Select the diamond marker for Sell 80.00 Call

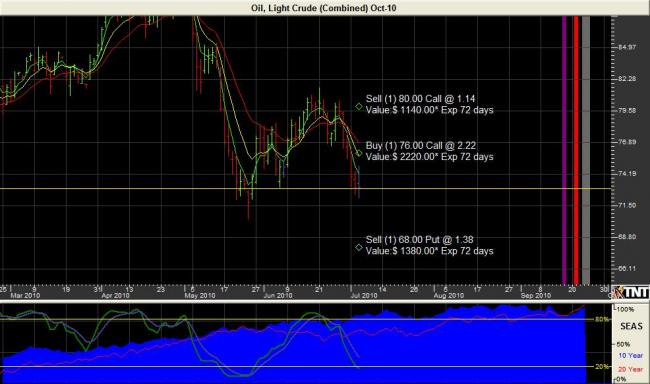[359, 107]
